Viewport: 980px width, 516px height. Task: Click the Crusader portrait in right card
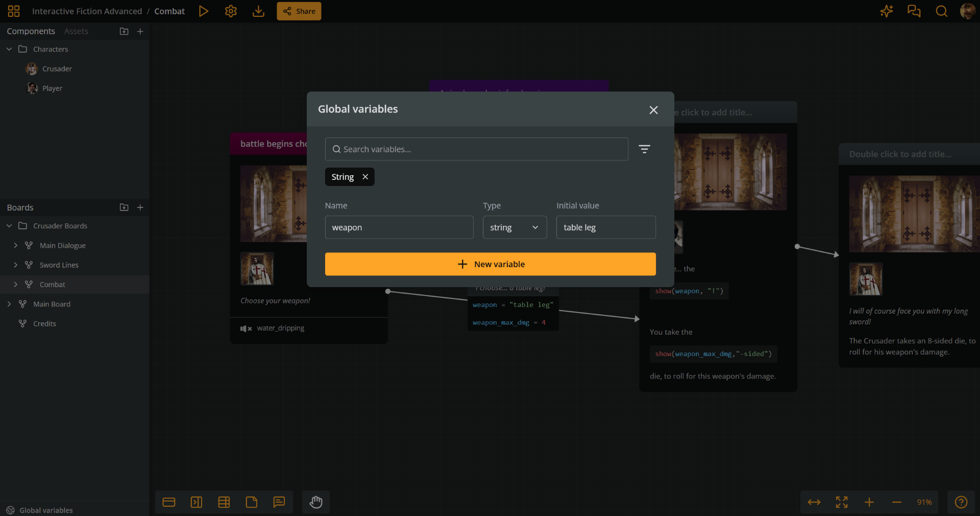coord(866,279)
